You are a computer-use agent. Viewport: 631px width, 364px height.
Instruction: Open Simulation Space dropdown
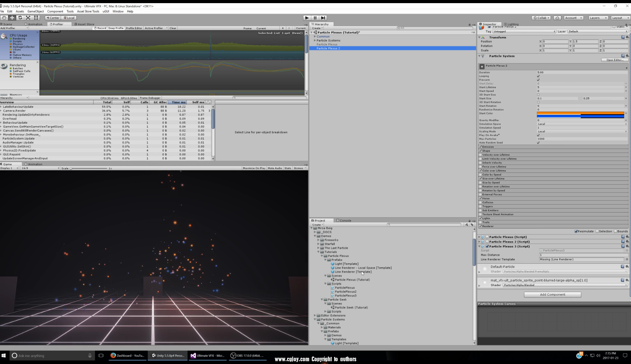click(x=582, y=124)
